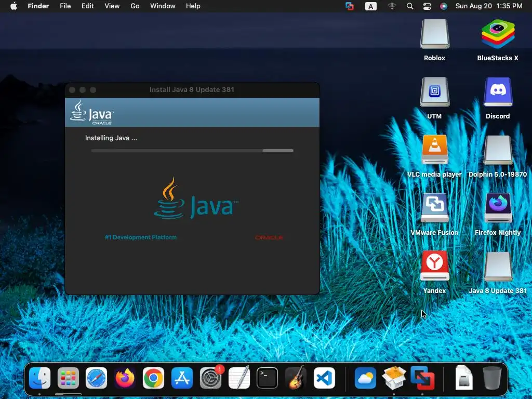
Task: Open the File menu
Action: click(65, 6)
